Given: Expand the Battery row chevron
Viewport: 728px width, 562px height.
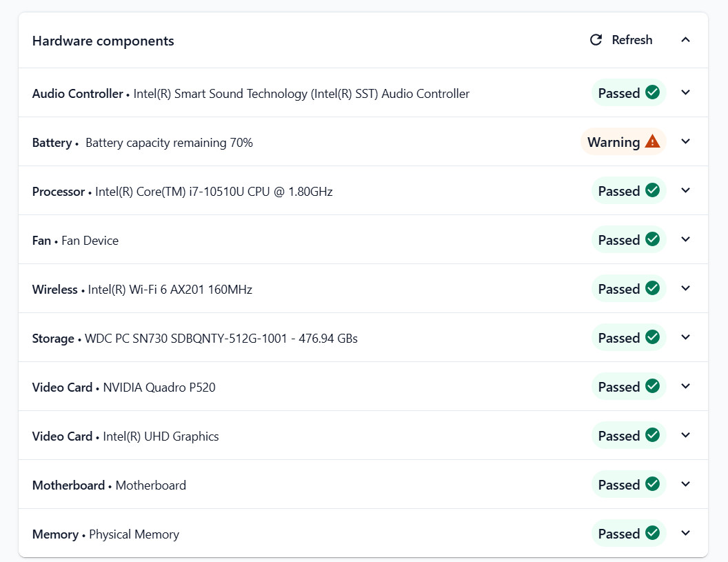Looking at the screenshot, I should 685,141.
